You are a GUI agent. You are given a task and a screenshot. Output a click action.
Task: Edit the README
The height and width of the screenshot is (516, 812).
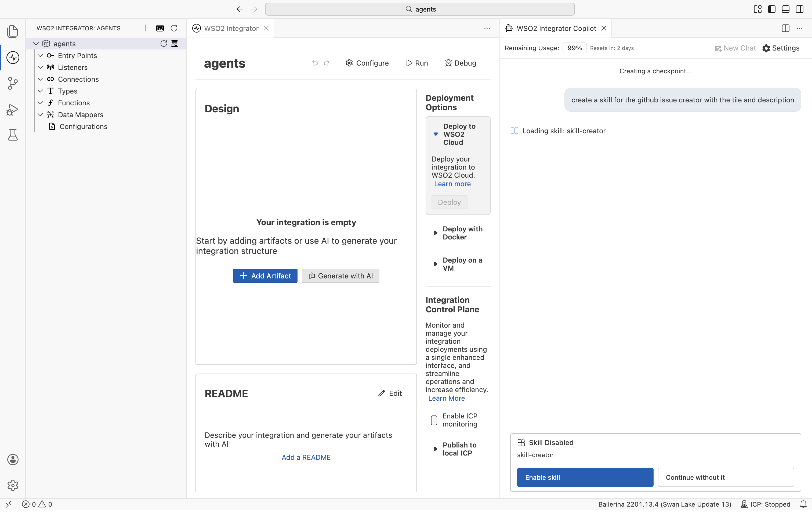click(x=390, y=393)
